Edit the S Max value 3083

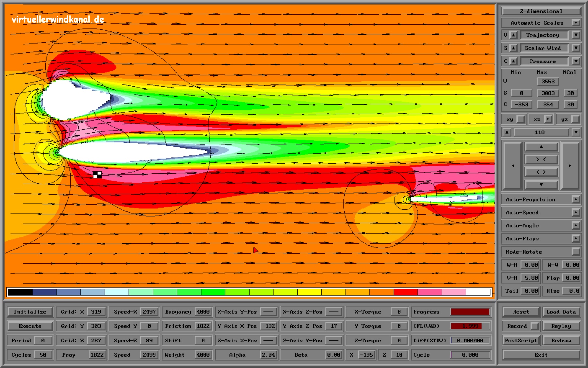pos(548,93)
